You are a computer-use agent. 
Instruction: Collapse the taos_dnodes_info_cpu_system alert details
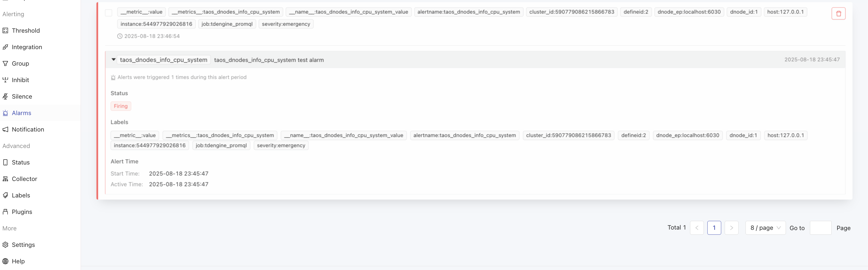(x=114, y=60)
